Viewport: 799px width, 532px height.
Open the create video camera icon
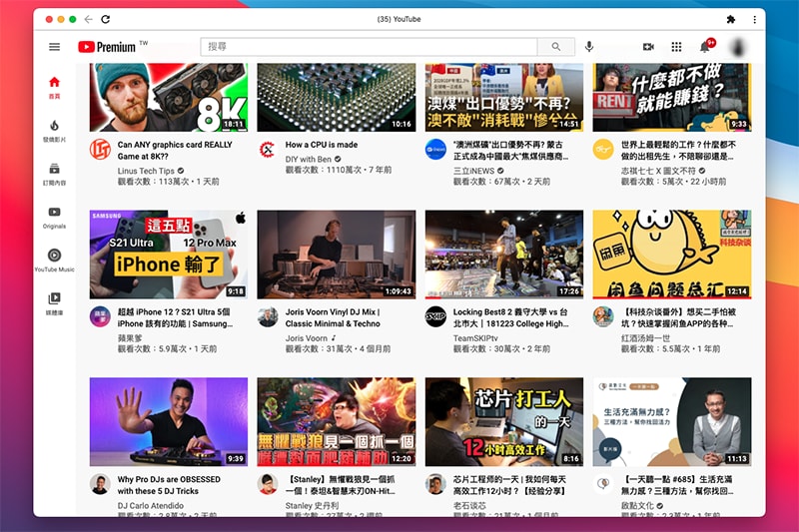point(648,47)
